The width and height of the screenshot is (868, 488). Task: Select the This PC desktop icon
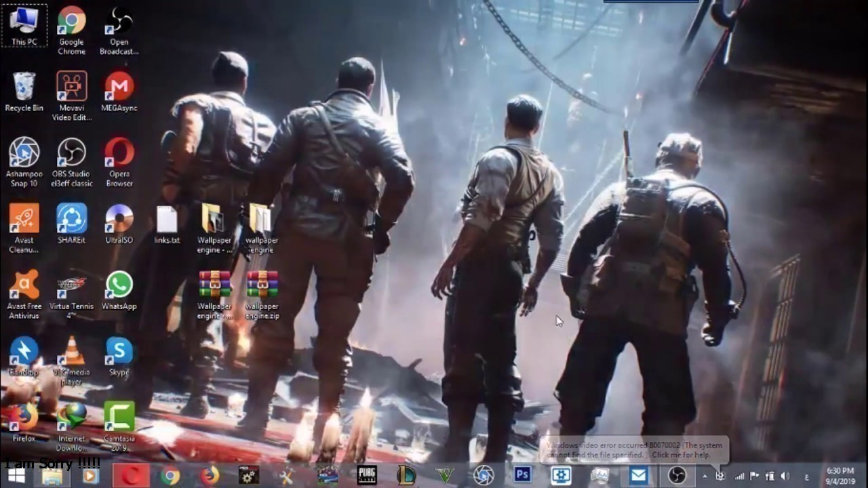[24, 26]
